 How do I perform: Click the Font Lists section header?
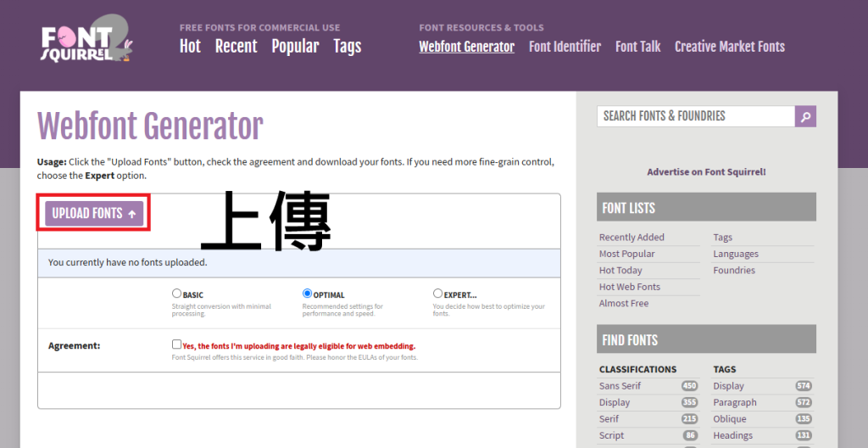706,207
